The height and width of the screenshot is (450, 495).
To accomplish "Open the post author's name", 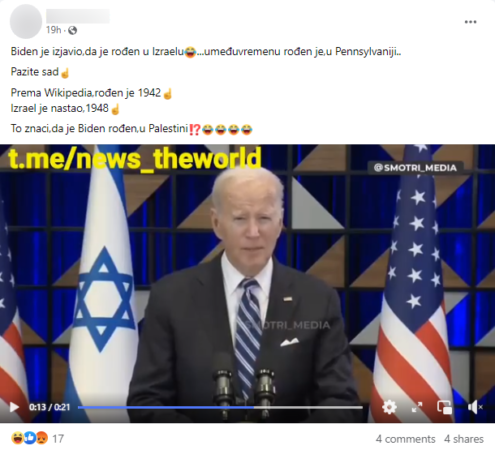I will pos(78,16).
